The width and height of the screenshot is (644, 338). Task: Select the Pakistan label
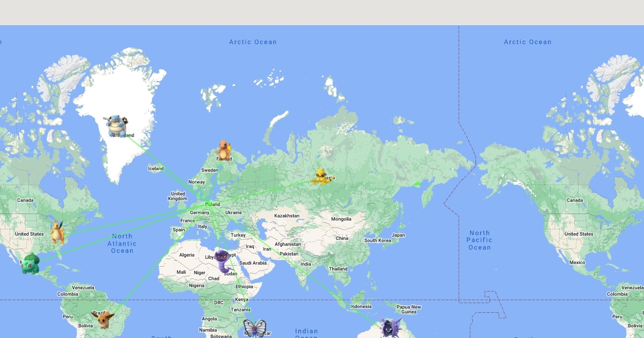289,254
